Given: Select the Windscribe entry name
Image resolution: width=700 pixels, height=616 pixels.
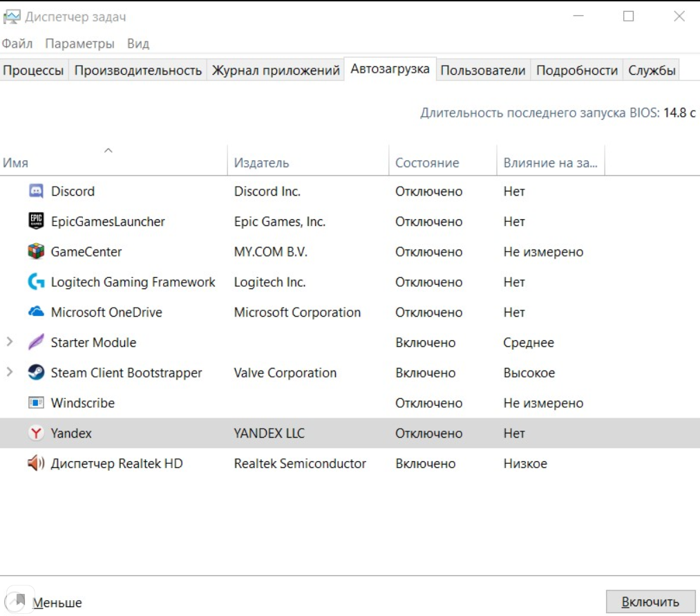Looking at the screenshot, I should [x=83, y=403].
